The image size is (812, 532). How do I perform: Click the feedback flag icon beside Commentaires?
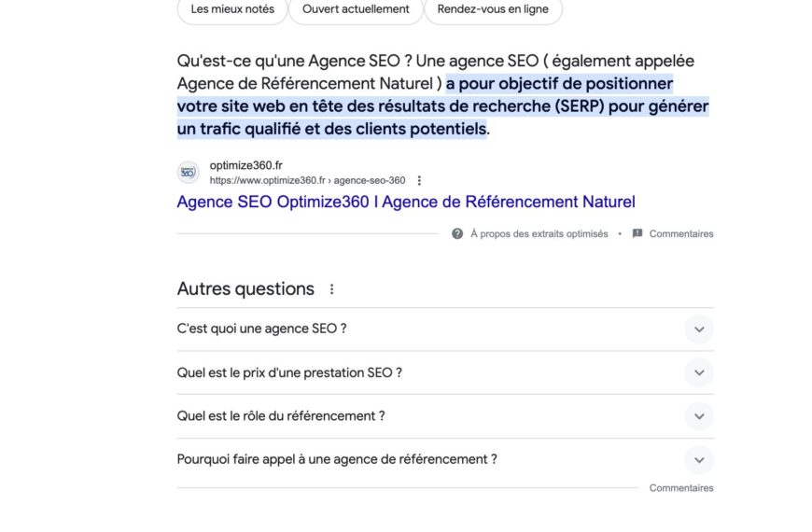(x=637, y=234)
